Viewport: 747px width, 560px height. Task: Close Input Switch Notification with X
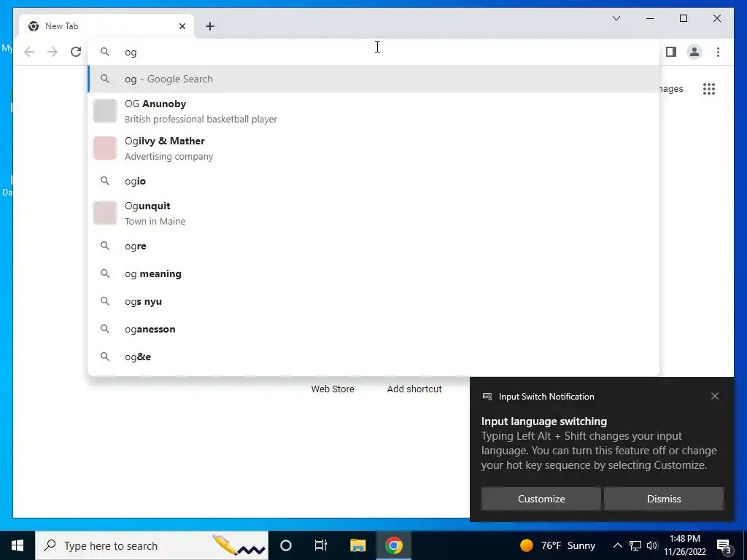(x=715, y=396)
